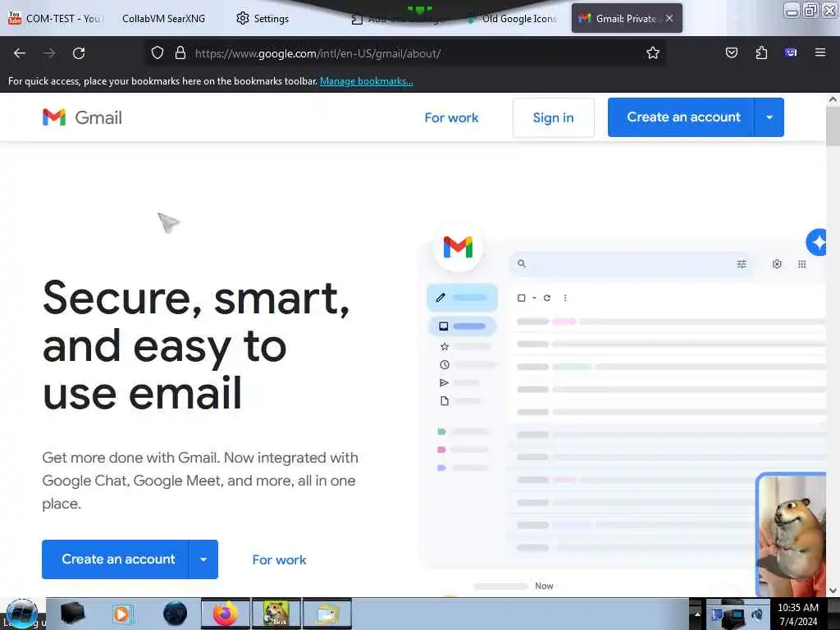Expand the lower Create an account dropdown arrow
Viewport: 840px width, 630px height.
pyautogui.click(x=203, y=559)
